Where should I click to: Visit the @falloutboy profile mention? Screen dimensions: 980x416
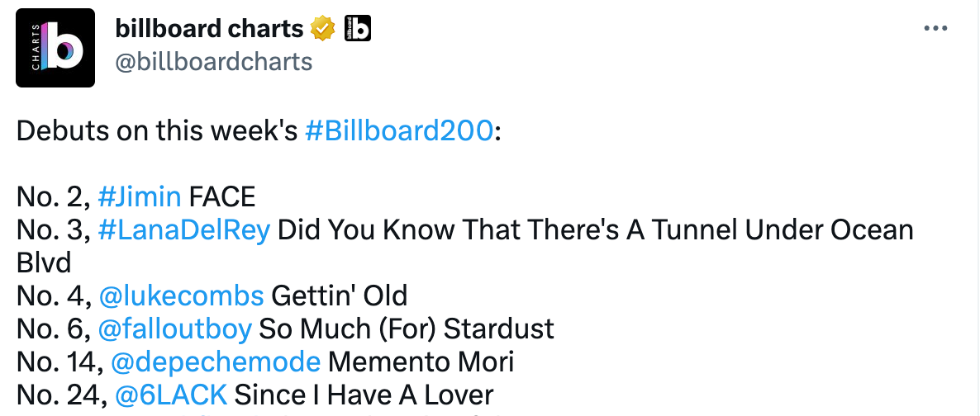pos(174,329)
